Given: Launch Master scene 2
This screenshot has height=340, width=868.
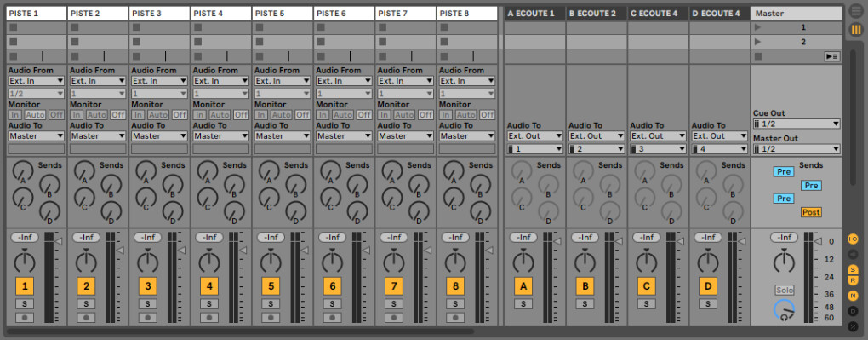Looking at the screenshot, I should pyautogui.click(x=758, y=42).
